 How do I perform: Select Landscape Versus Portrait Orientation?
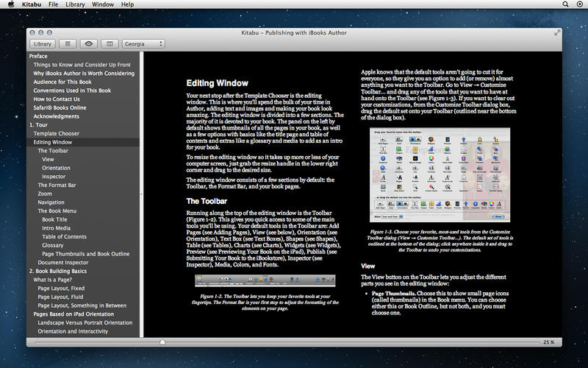[x=85, y=323]
